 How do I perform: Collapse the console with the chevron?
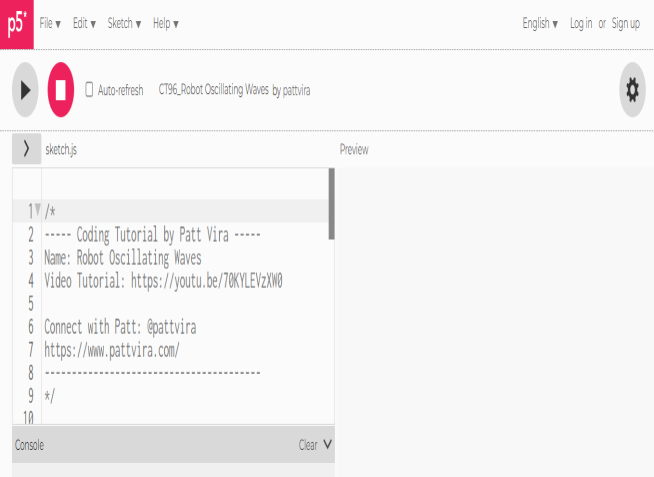(328, 444)
